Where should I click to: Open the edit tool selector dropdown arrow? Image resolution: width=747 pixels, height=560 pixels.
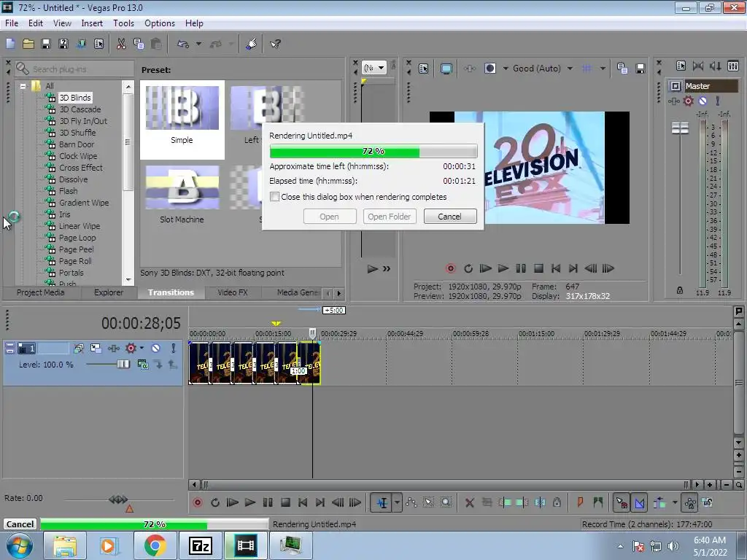click(397, 502)
